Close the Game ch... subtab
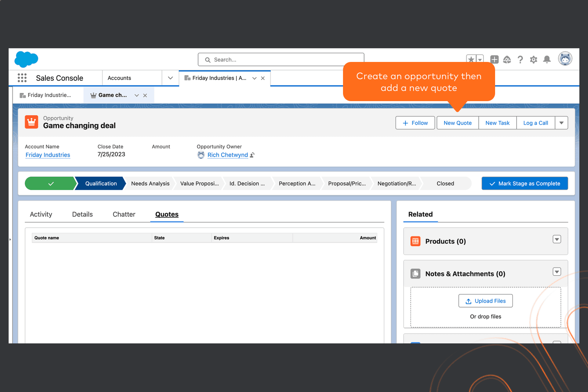Screen dimensions: 588x392 [145, 95]
